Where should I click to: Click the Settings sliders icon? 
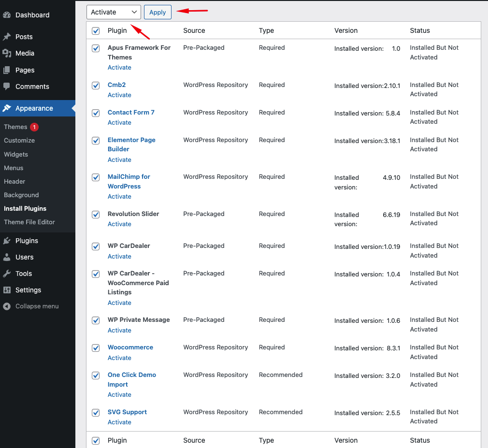tap(7, 290)
